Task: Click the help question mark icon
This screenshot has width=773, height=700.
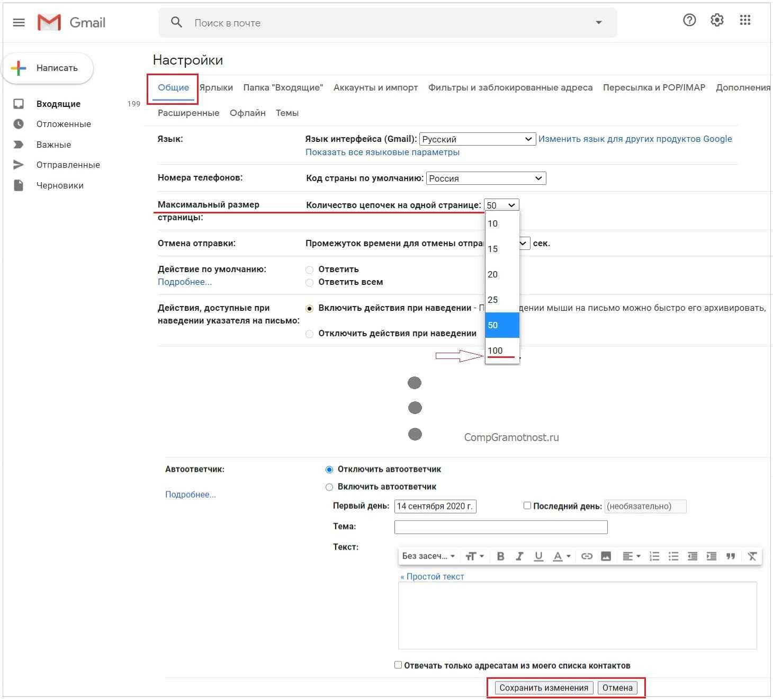Action: [x=689, y=20]
